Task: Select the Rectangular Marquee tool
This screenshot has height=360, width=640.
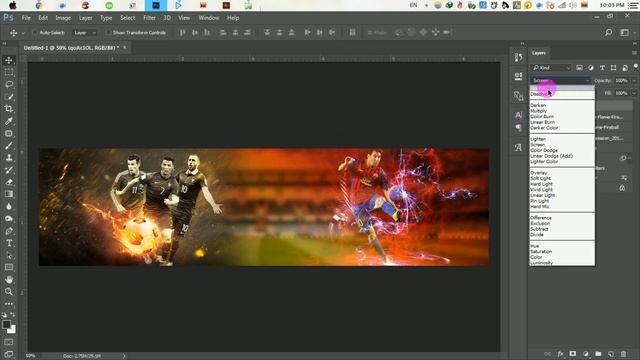Action: [x=9, y=73]
